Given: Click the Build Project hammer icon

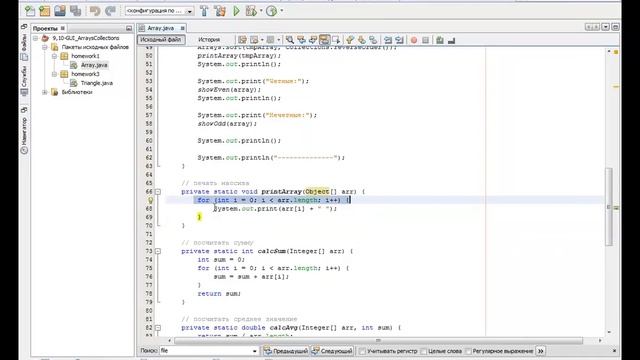Looking at the screenshot, I should point(204,11).
